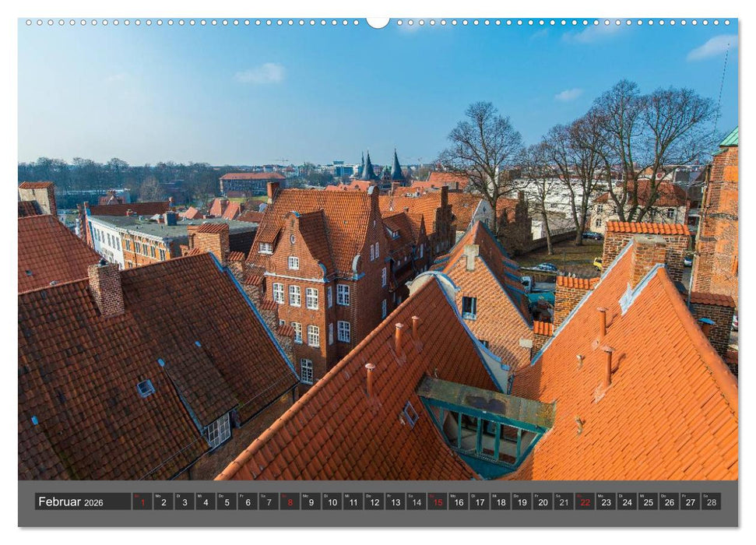Screen dimensions: 756x545
Task: Select date 1 in the calendar strip
Action: coord(142,505)
